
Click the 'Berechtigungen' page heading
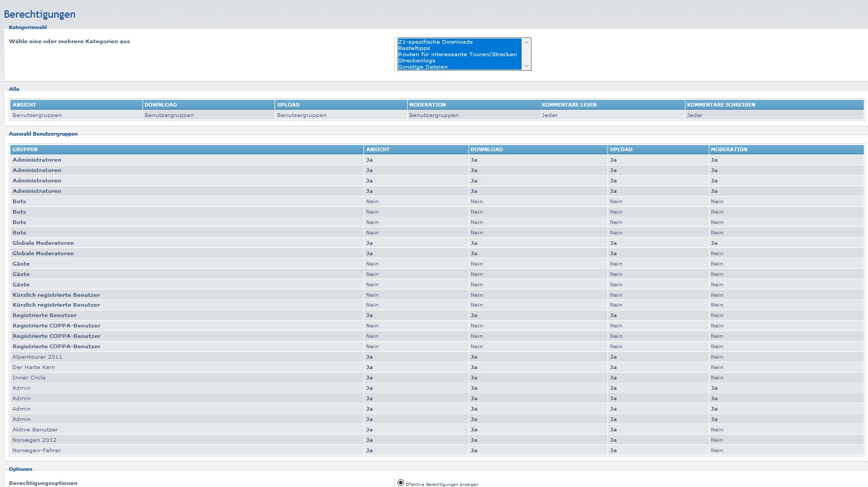pyautogui.click(x=40, y=15)
